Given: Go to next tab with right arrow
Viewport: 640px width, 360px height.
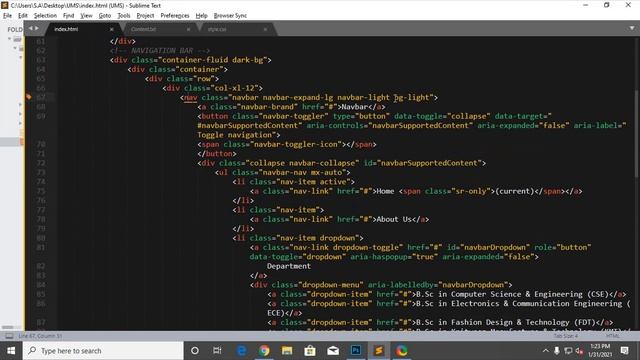Looking at the screenshot, I should 37,28.
